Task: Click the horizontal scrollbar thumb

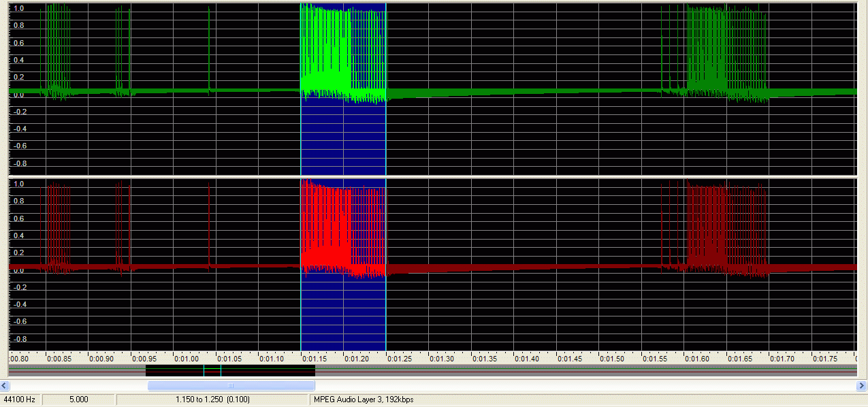Action: [x=230, y=386]
